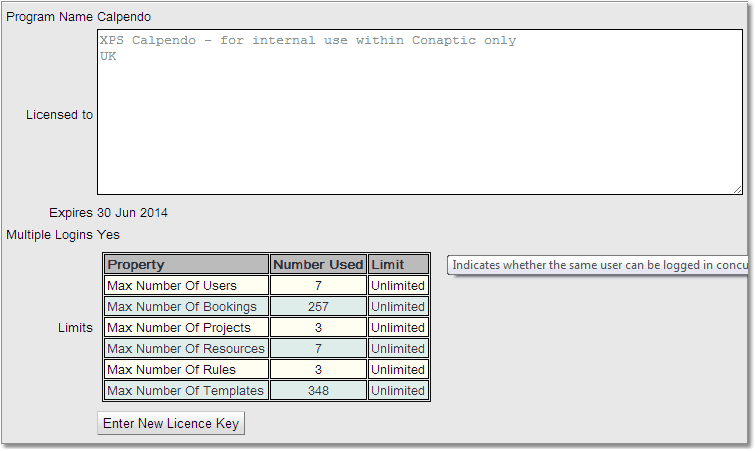
Task: Select the Number Used column header
Action: coord(318,265)
